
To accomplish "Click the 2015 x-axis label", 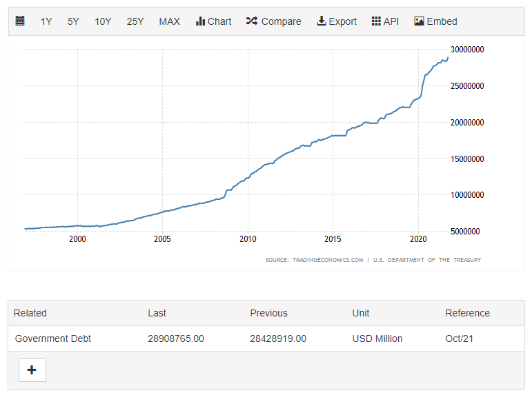I will point(333,239).
